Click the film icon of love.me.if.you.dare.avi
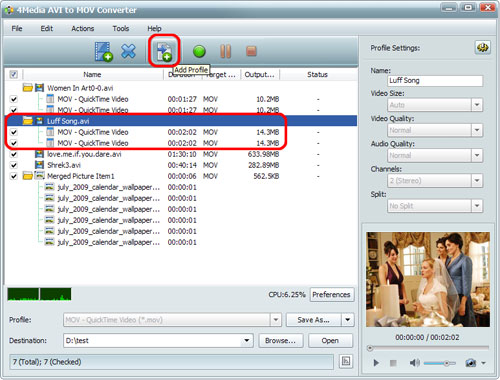 pyautogui.click(x=39, y=154)
